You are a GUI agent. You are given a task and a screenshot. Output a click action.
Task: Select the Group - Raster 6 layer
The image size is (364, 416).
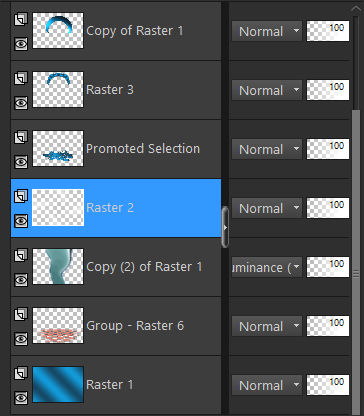116,326
